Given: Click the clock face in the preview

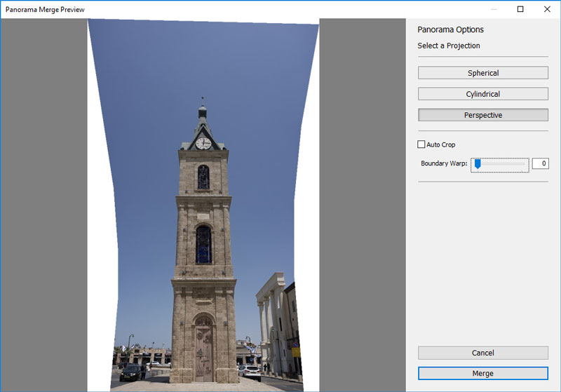Looking at the screenshot, I should pos(203,143).
